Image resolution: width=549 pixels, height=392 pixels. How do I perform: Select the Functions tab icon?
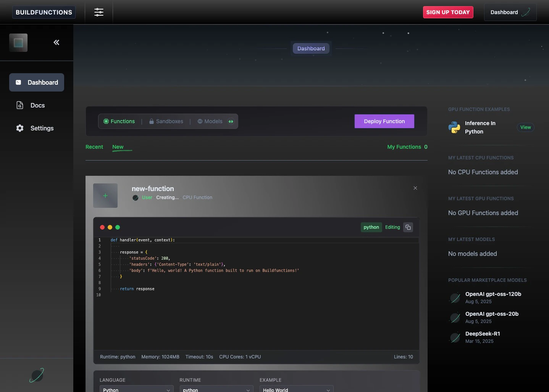pyautogui.click(x=106, y=121)
